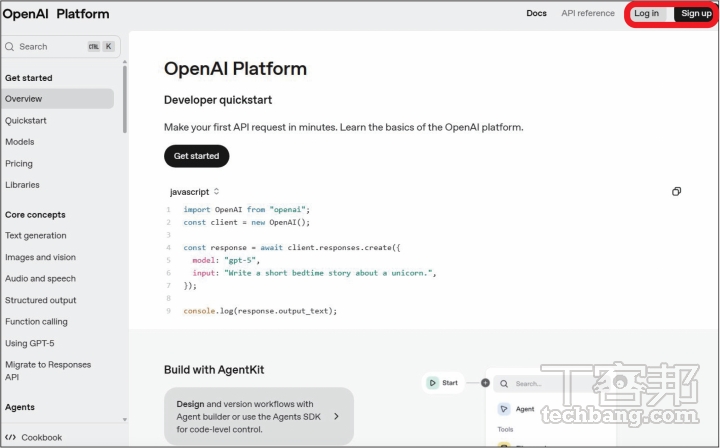Click the Sign up button
This screenshot has width=720, height=448.
(696, 13)
